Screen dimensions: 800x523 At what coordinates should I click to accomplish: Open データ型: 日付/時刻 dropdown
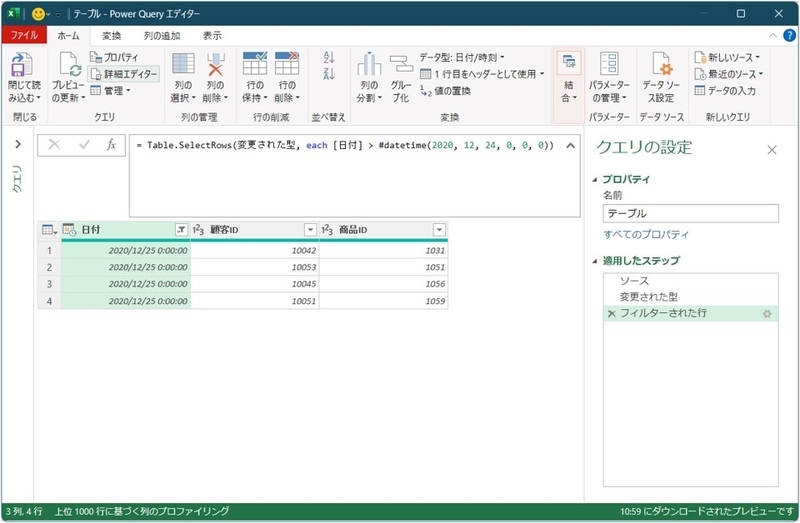[462, 57]
